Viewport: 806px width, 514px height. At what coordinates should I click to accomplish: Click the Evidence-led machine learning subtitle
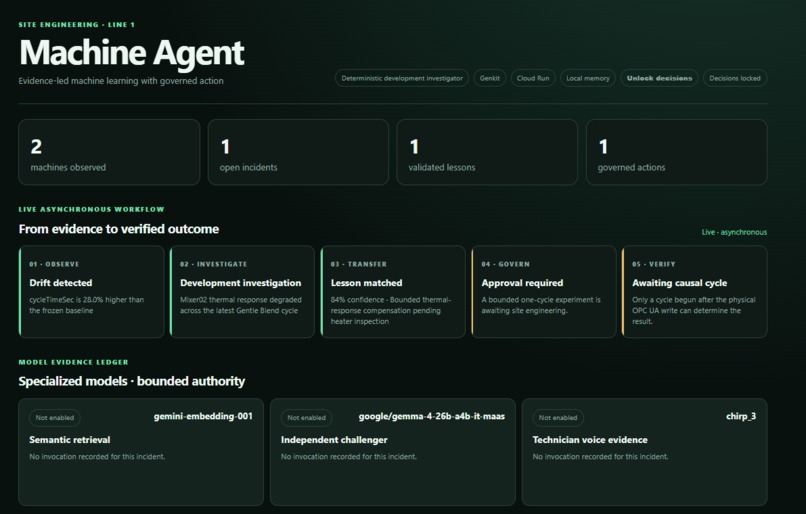(x=121, y=81)
